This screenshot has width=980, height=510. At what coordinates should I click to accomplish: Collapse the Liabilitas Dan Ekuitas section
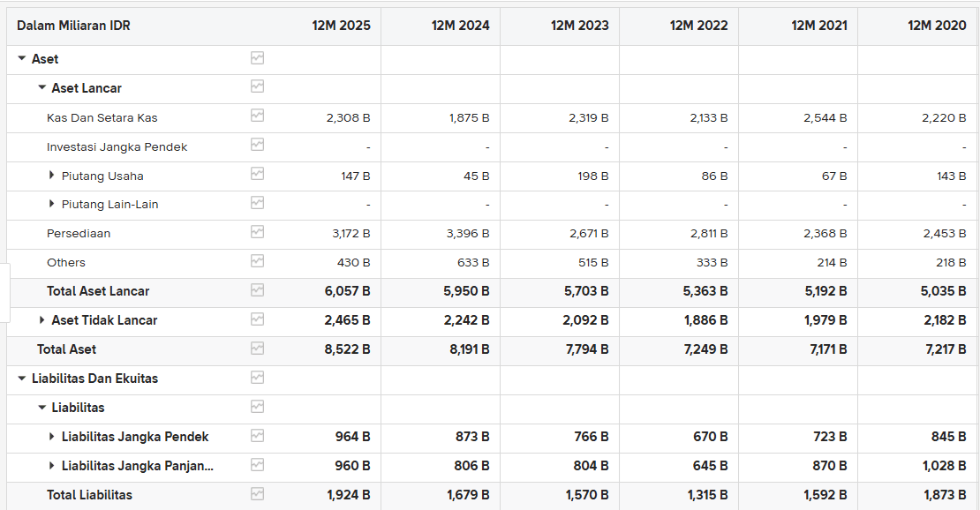pos(22,379)
